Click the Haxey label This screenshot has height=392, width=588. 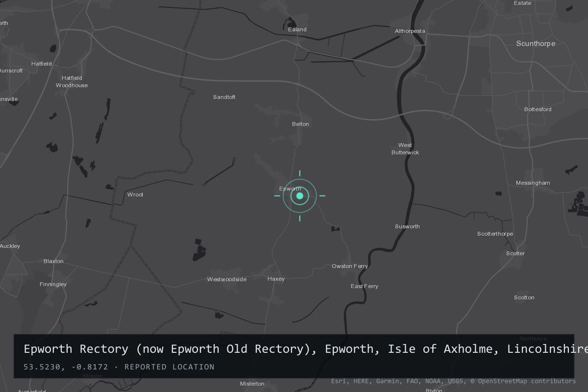(x=276, y=279)
